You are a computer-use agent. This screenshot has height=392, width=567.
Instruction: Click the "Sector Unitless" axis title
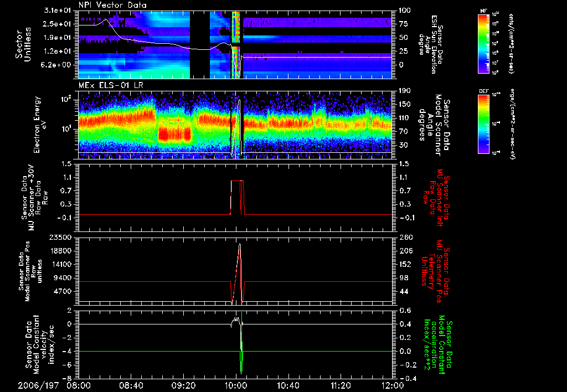(23, 44)
